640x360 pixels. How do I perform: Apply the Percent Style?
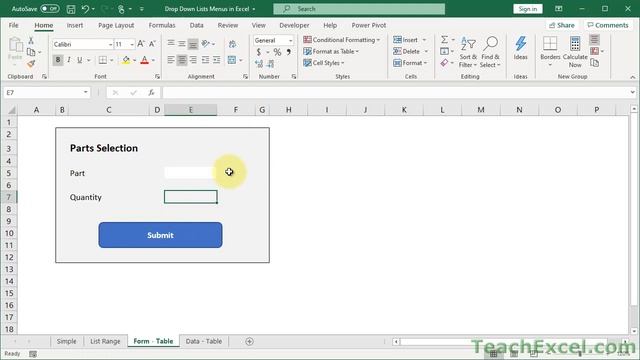(277, 52)
